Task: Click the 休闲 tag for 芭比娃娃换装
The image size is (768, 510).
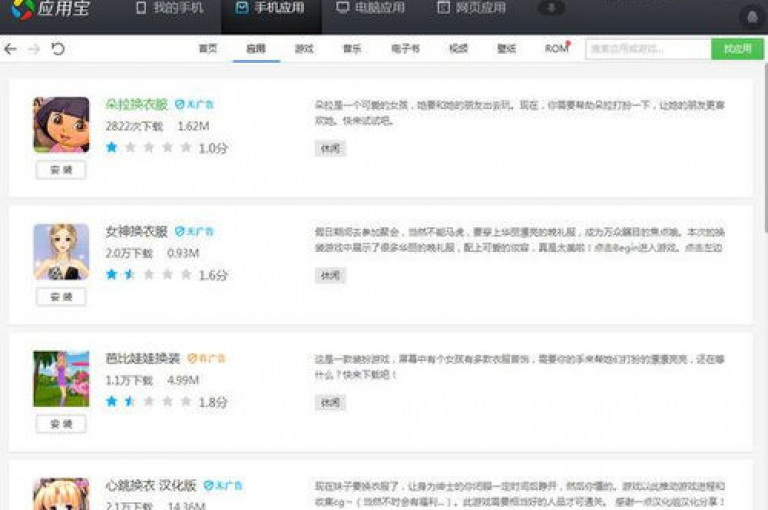Action: (x=330, y=403)
